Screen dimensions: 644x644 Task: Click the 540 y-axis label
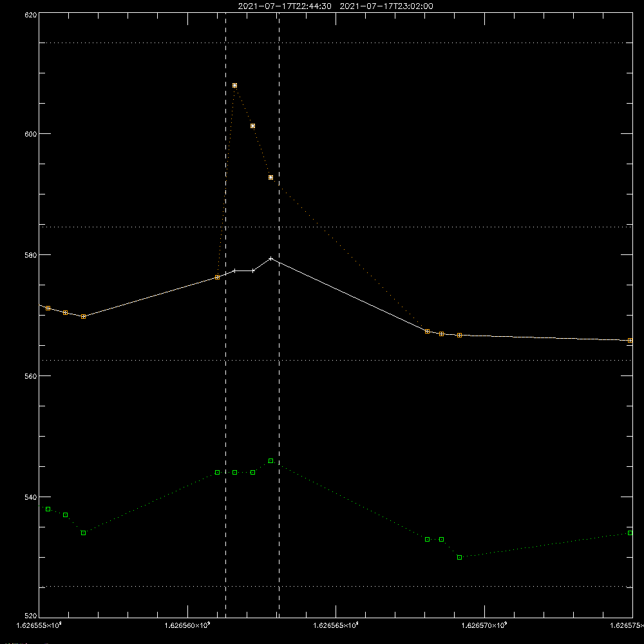[x=31, y=497]
